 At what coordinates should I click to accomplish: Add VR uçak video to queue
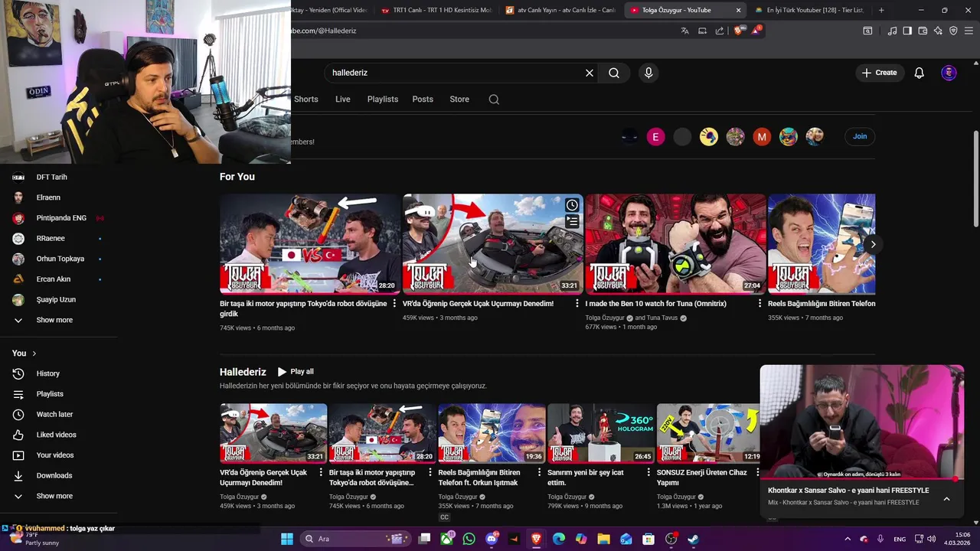572,221
